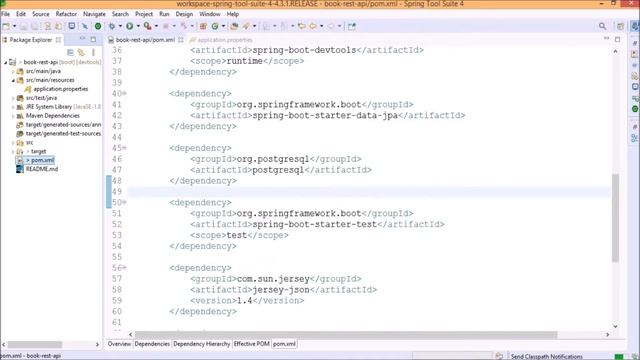Collapse dependency block at line 56
640x360 pixels.
pos(124,268)
